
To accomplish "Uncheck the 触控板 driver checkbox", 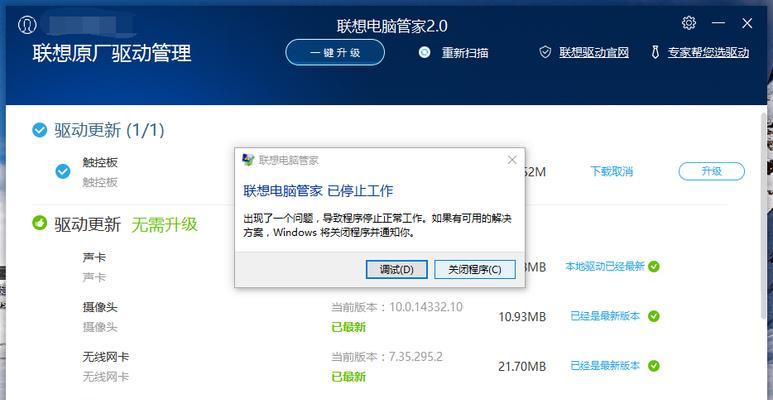I will [x=63, y=172].
